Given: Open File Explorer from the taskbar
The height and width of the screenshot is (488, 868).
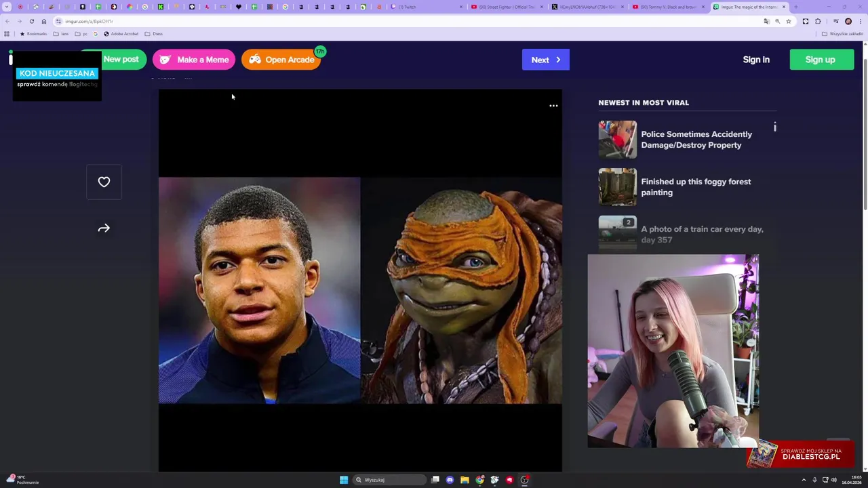Looking at the screenshot, I should (x=465, y=480).
